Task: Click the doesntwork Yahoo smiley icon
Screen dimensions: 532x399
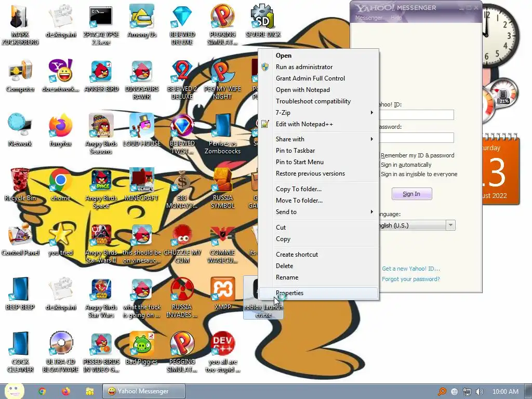Action: pos(61,72)
